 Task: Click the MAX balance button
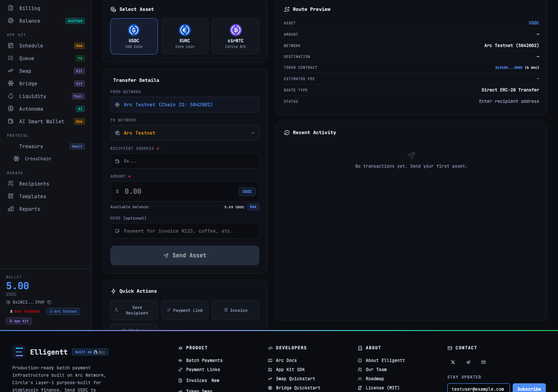point(253,207)
